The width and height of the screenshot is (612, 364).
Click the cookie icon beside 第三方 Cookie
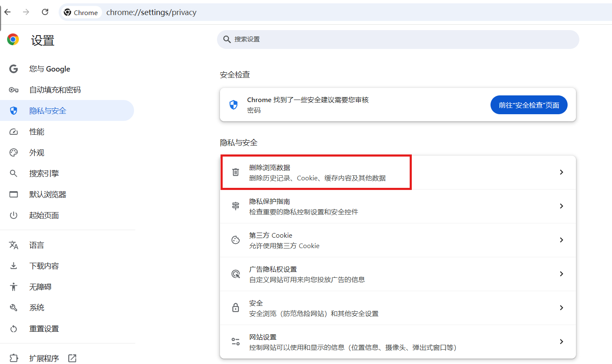pyautogui.click(x=236, y=240)
